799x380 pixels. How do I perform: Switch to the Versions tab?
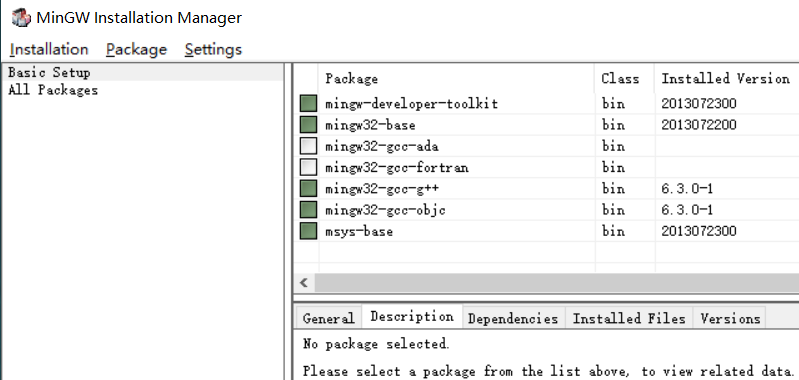(730, 318)
